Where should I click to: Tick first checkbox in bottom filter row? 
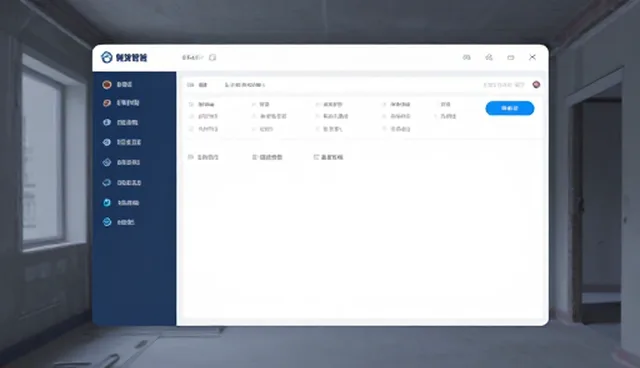coord(191,129)
